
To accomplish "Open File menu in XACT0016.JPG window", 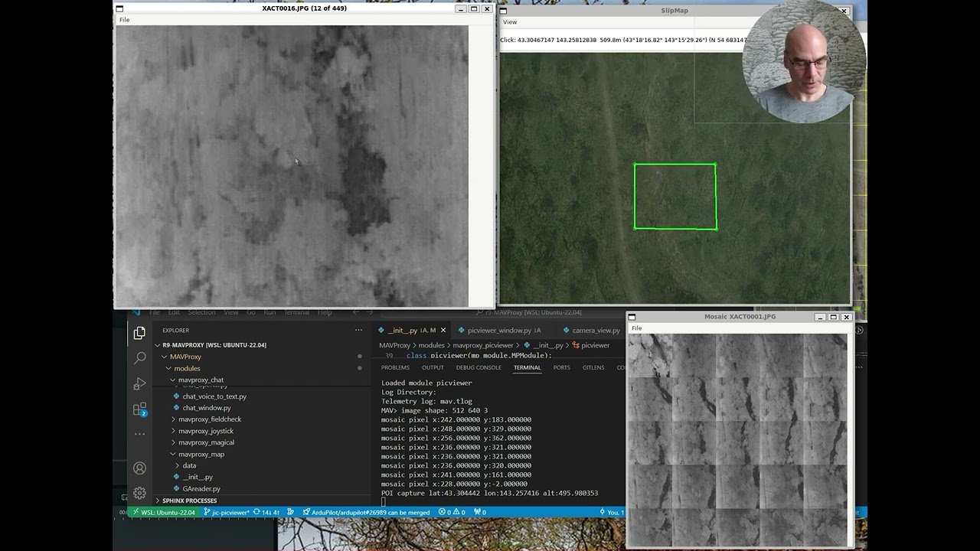I will coord(124,20).
